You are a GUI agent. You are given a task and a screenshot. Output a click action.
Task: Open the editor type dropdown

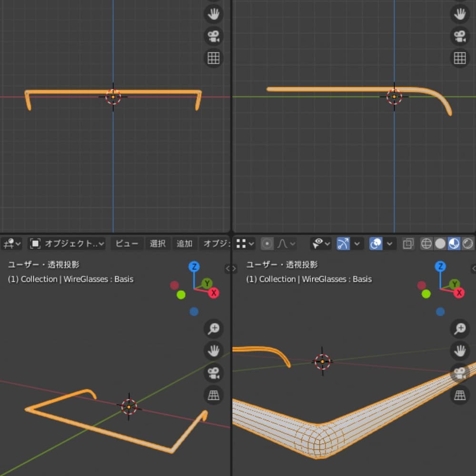12,244
